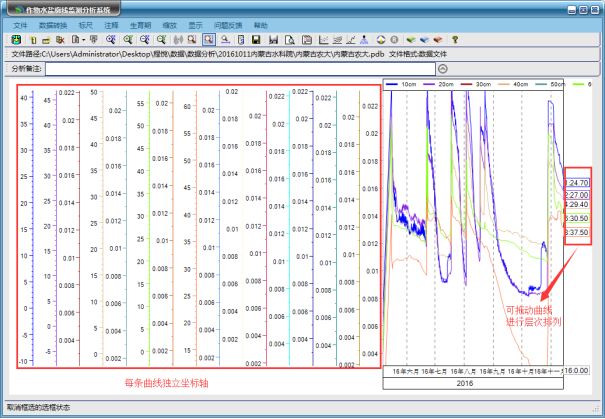This screenshot has height=419, width=605.
Task: Open the dropdown arrow beside the document icon
Action: (83, 40)
